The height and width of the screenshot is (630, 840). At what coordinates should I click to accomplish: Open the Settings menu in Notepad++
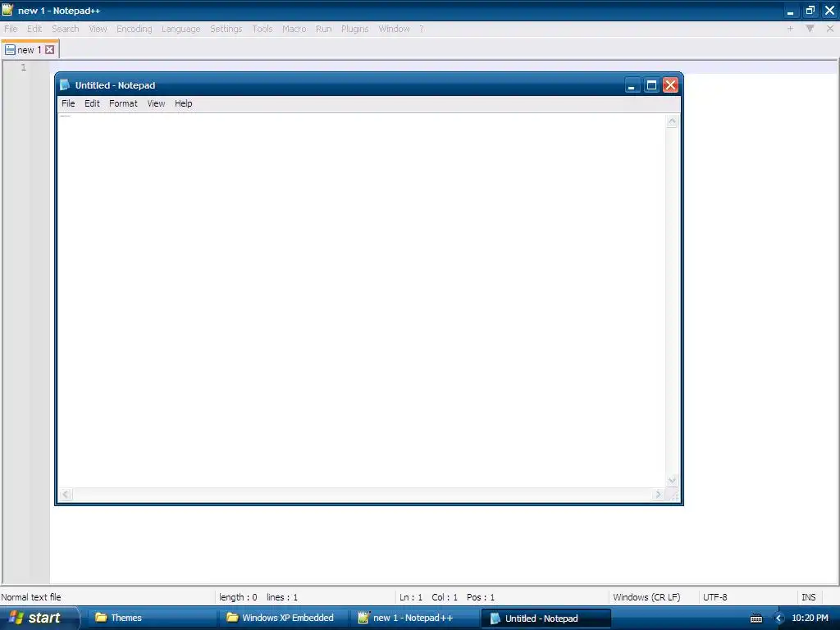(226, 29)
